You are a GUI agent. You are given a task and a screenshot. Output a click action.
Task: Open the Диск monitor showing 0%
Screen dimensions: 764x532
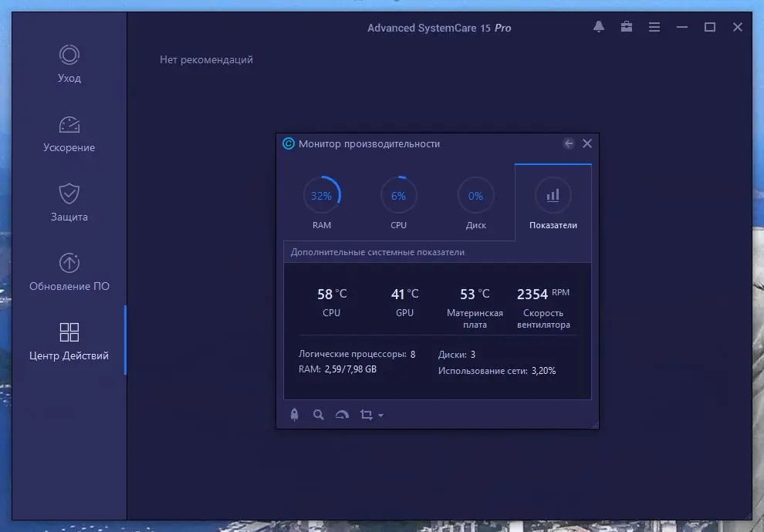pos(476,195)
